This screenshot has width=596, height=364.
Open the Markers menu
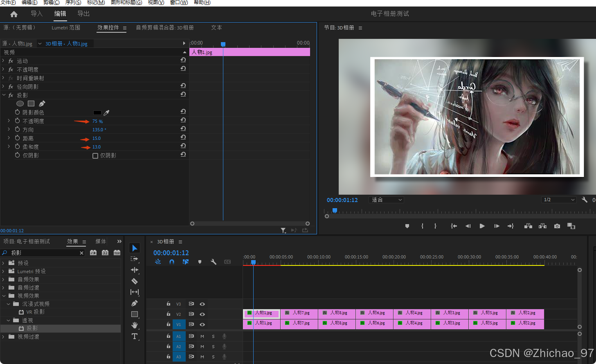pyautogui.click(x=96, y=2)
